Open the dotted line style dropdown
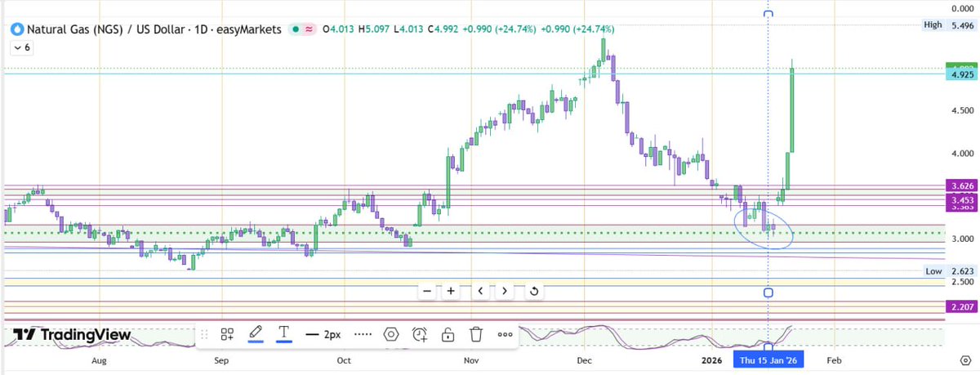Screen dimensions: 980x375 coord(363,334)
